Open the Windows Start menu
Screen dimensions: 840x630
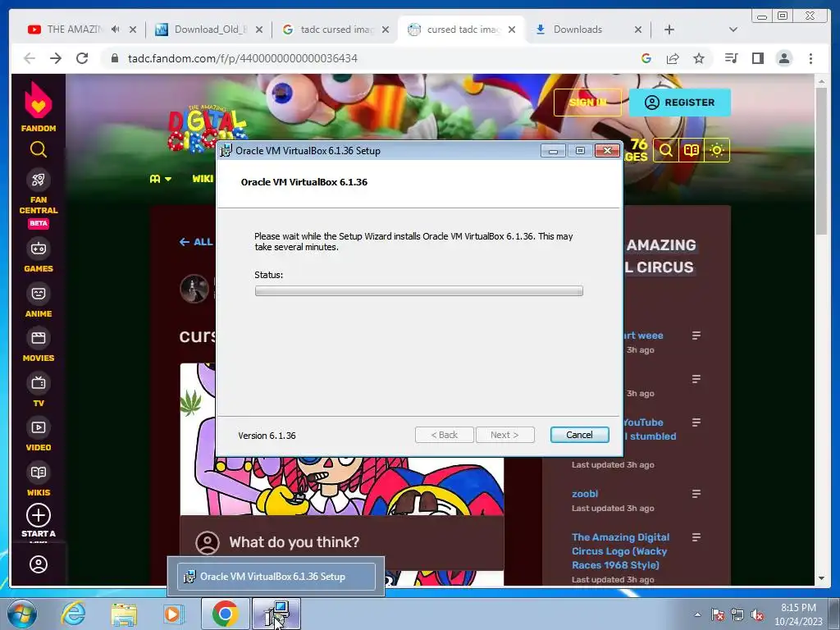(x=22, y=614)
